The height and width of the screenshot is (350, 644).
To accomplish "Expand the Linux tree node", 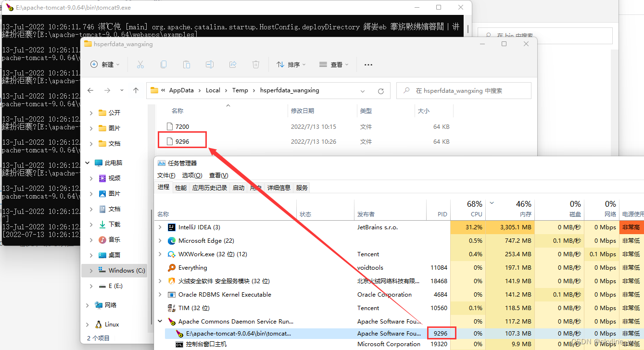I will click(x=87, y=325).
